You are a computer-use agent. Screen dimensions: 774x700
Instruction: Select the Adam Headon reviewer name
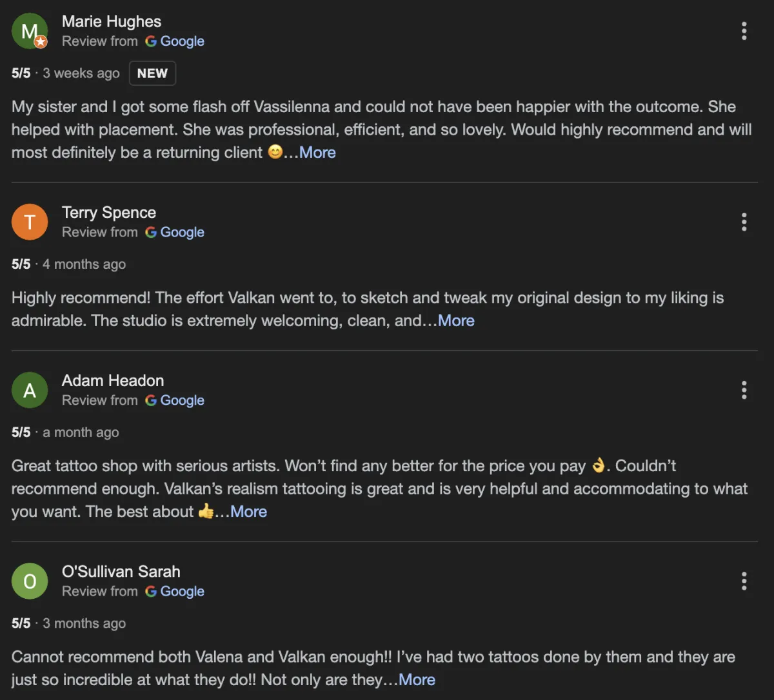click(113, 381)
